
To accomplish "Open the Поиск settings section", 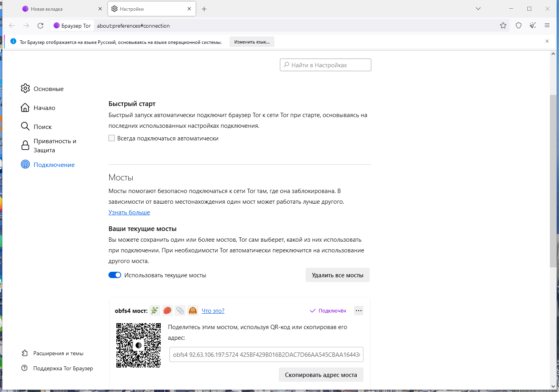I will click(36, 127).
